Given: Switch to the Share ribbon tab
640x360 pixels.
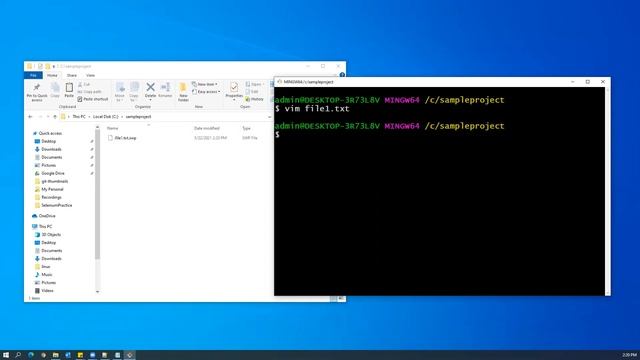Looking at the screenshot, I should tap(72, 76).
